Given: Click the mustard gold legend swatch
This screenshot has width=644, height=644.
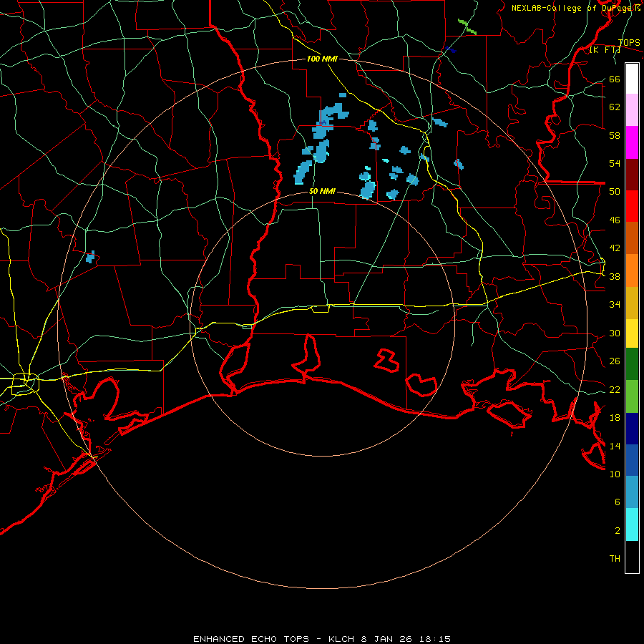Looking at the screenshot, I should pos(632,303).
